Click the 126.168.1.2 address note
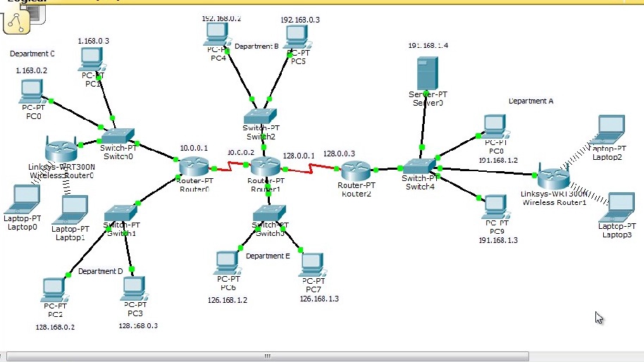The width and height of the screenshot is (644, 362). pyautogui.click(x=227, y=301)
